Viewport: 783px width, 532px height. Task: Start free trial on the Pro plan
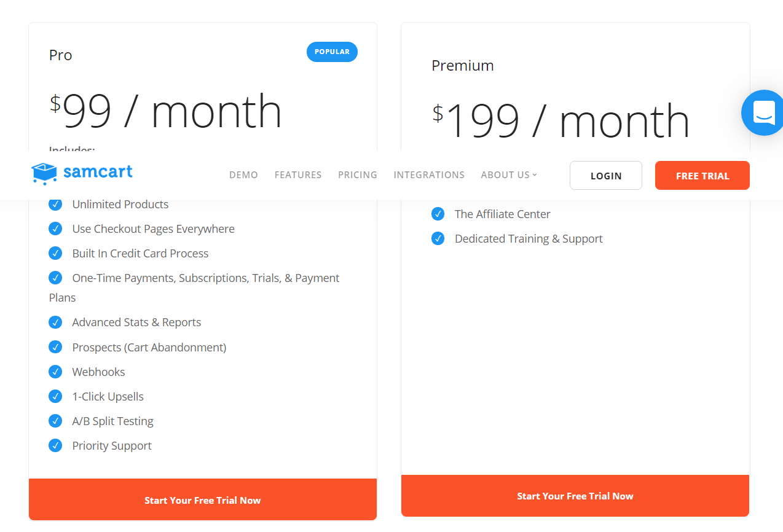(x=202, y=500)
